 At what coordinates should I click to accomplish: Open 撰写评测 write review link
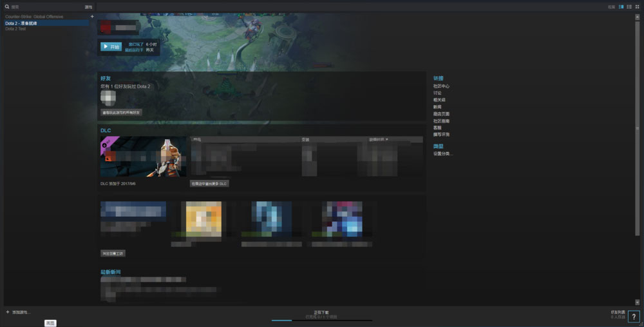(441, 135)
